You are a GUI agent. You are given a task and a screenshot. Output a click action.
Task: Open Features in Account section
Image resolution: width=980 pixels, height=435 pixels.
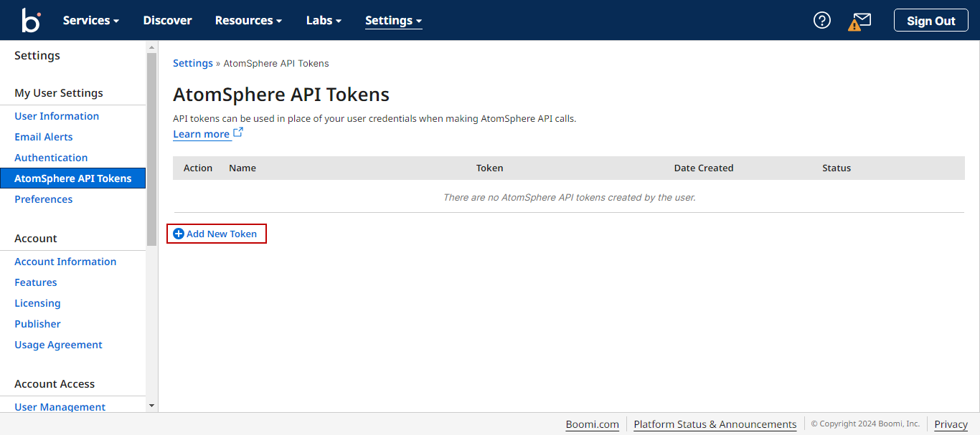click(x=36, y=282)
